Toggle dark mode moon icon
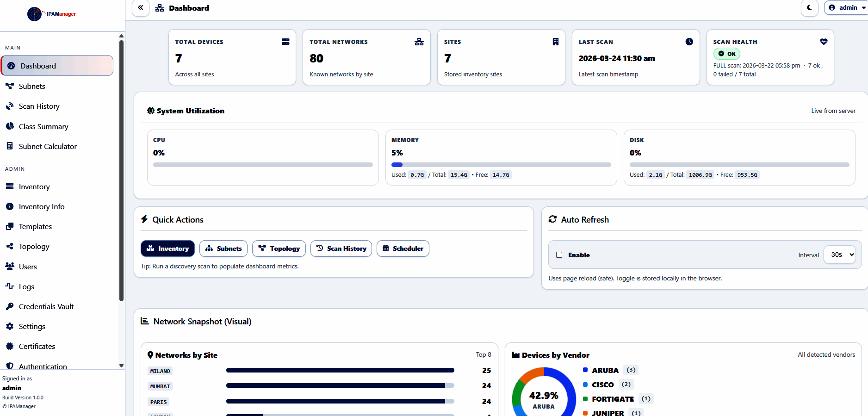This screenshot has width=868, height=416. 810,8
